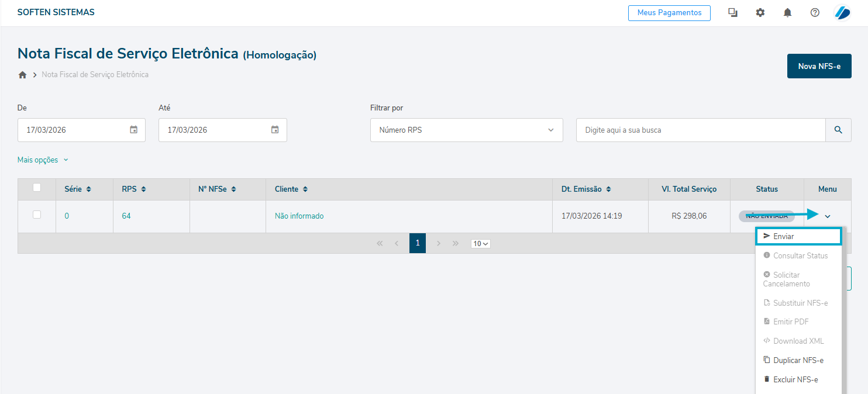Open the calendar picker for Até date

[275, 130]
